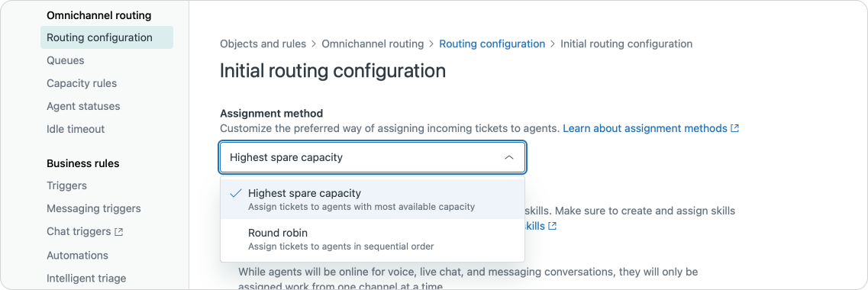This screenshot has height=290, width=868.
Task: Open Intelligent triage in sidebar
Action: click(86, 279)
